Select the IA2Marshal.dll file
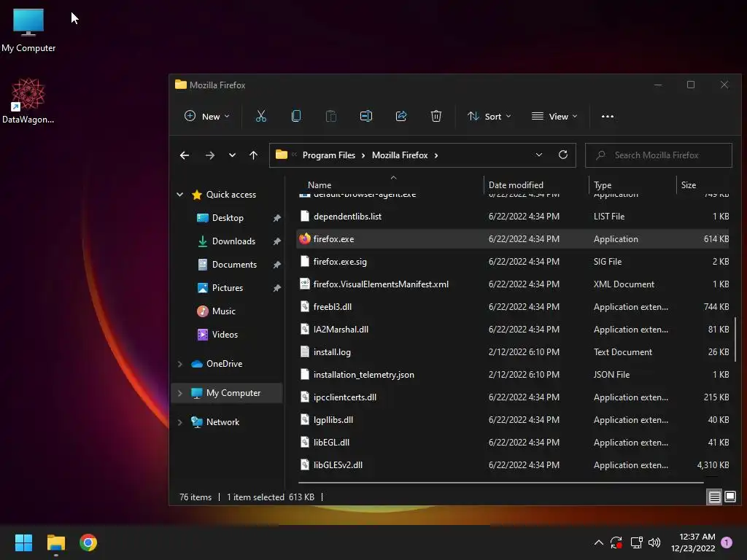The width and height of the screenshot is (747, 560). click(513, 329)
